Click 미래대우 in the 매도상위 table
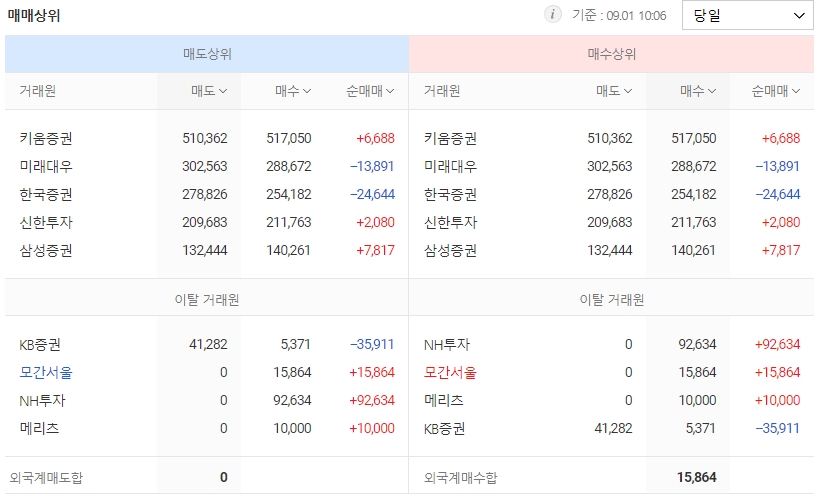This screenshot has width=819, height=501. (x=46, y=167)
